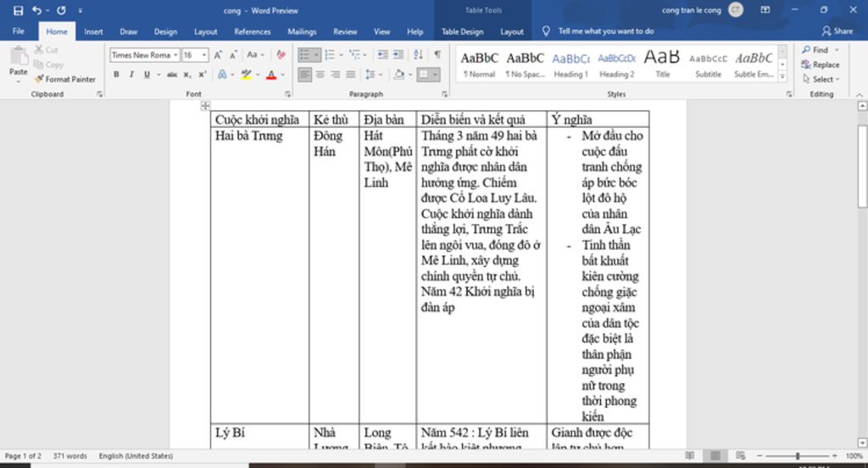Image resolution: width=868 pixels, height=468 pixels.
Task: Toggle italic formatting
Action: click(x=131, y=75)
